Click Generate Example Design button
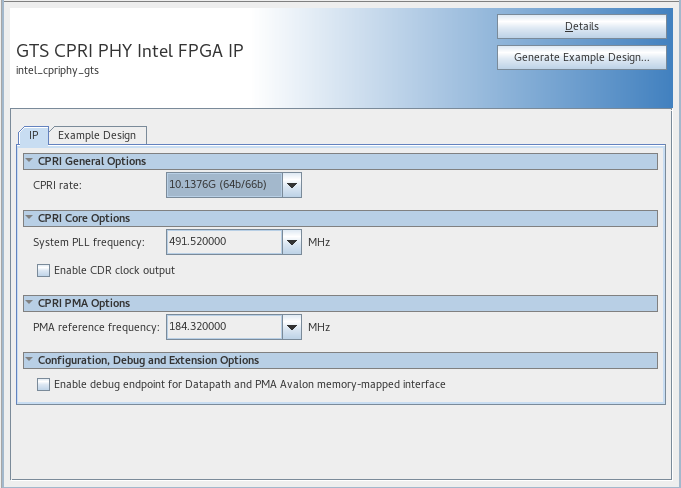This screenshot has width=681, height=488. point(581,58)
